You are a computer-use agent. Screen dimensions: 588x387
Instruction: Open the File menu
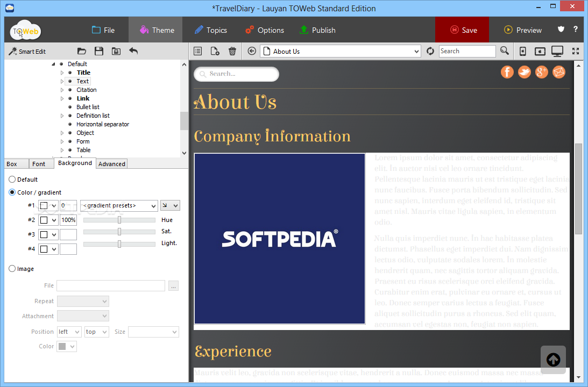(103, 30)
